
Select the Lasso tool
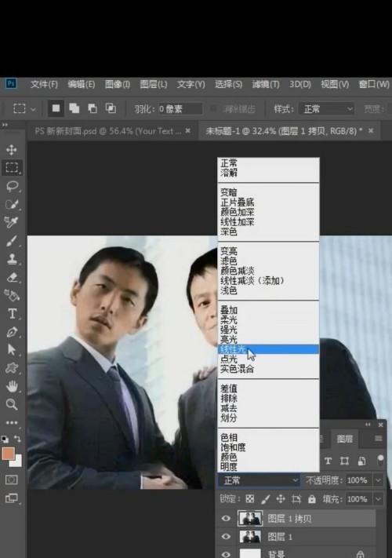point(12,186)
